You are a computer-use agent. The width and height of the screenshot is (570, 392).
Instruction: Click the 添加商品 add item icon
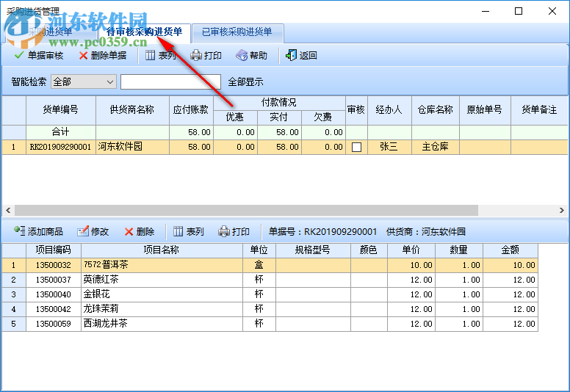tap(19, 231)
